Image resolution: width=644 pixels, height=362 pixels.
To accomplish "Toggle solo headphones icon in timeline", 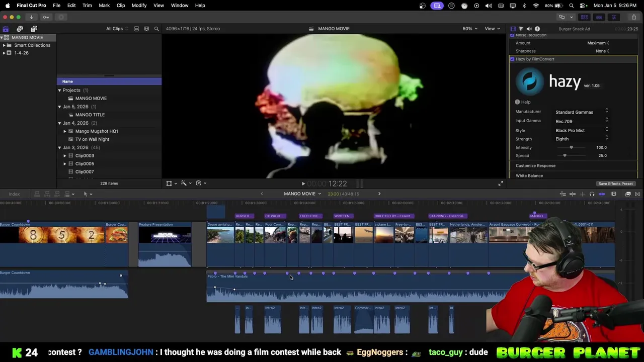I will click(592, 194).
